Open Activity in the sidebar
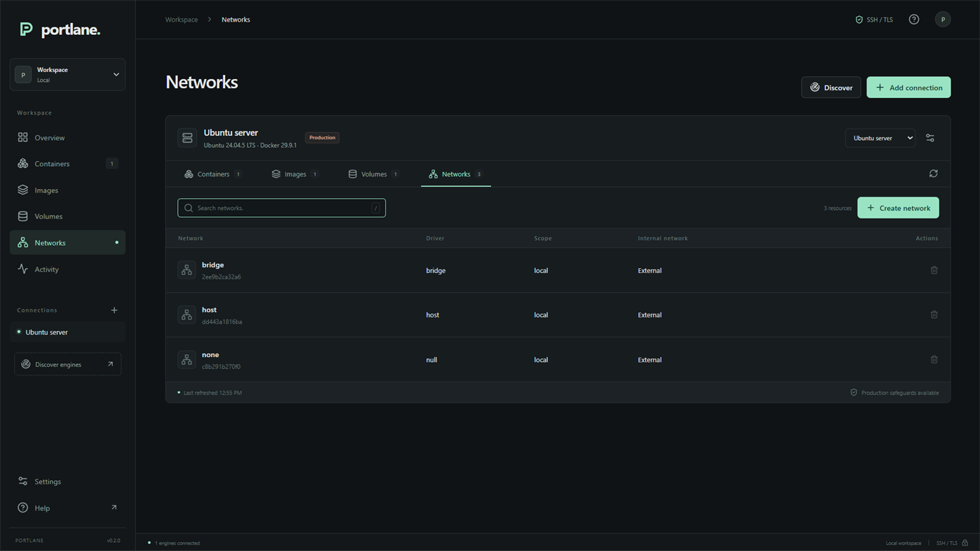This screenshot has width=980, height=551. tap(67, 270)
